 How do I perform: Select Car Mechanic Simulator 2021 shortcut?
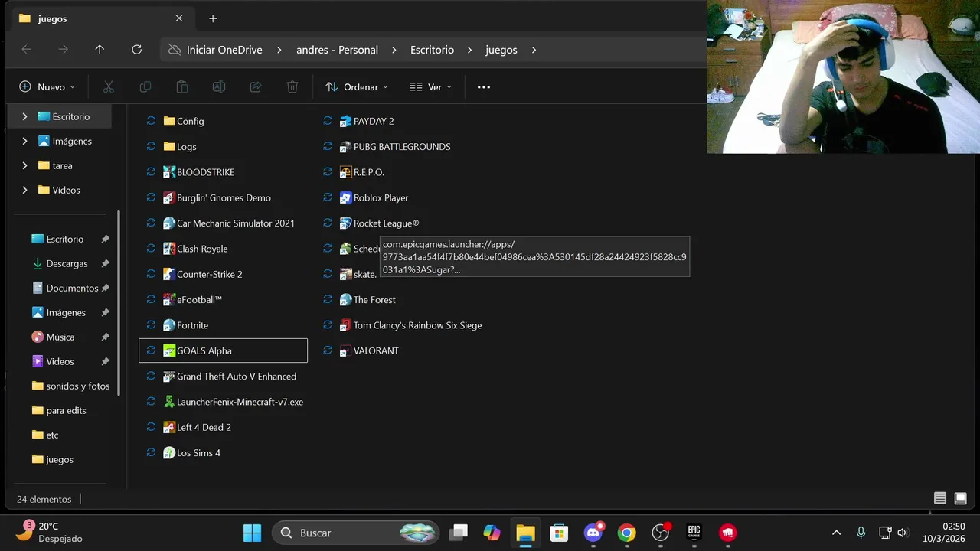click(229, 223)
